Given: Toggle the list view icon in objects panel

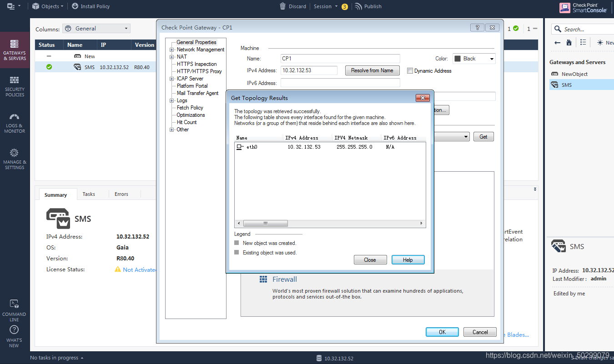Looking at the screenshot, I should click(583, 43).
